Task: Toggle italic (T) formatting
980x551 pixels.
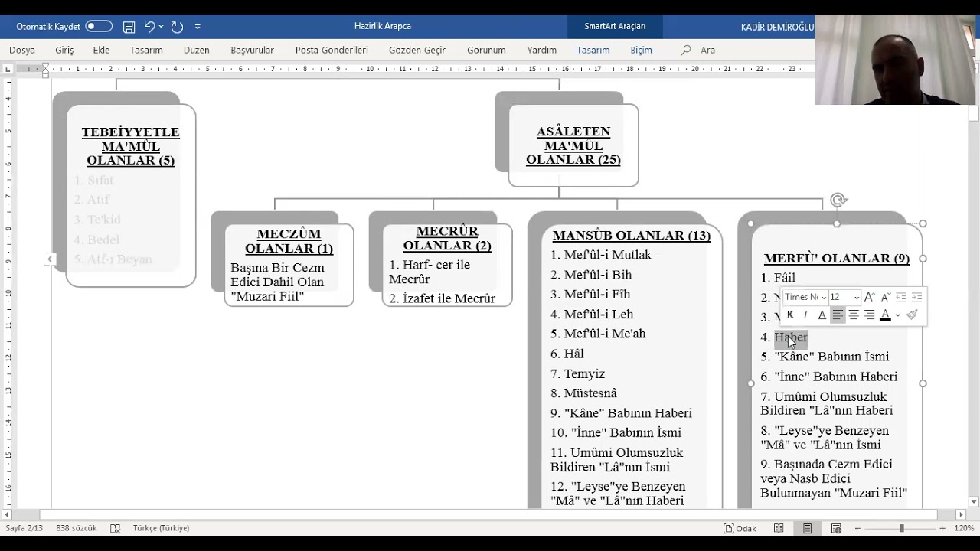Action: [x=805, y=315]
